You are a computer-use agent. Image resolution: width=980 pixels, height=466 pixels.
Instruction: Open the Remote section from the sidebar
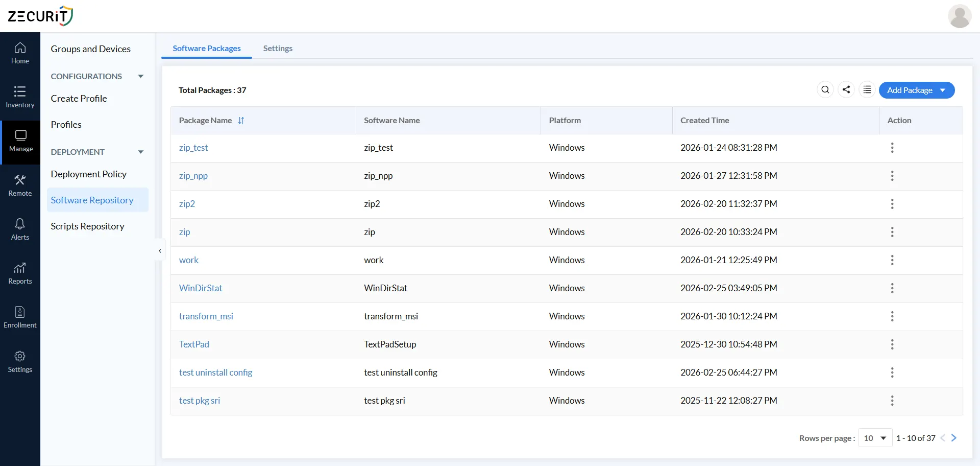click(x=20, y=184)
